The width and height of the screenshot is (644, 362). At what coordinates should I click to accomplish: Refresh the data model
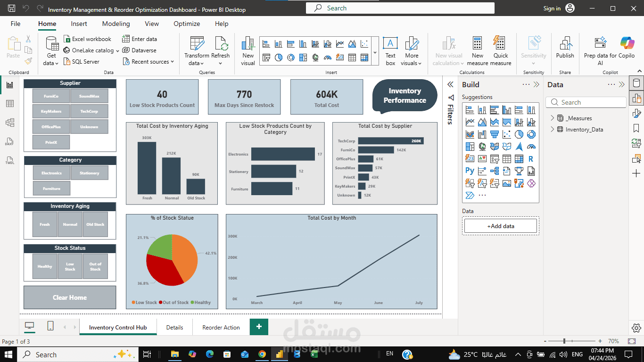point(221,51)
